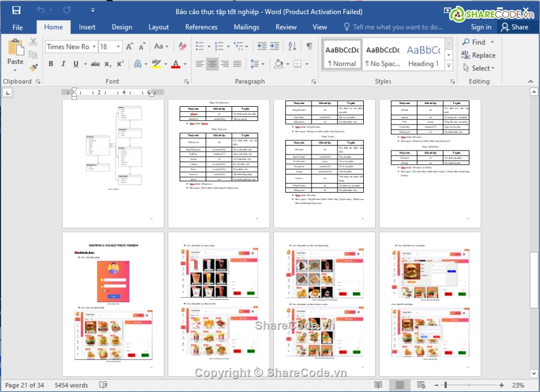
Task: Apply strikethrough formatting
Action: click(95, 64)
